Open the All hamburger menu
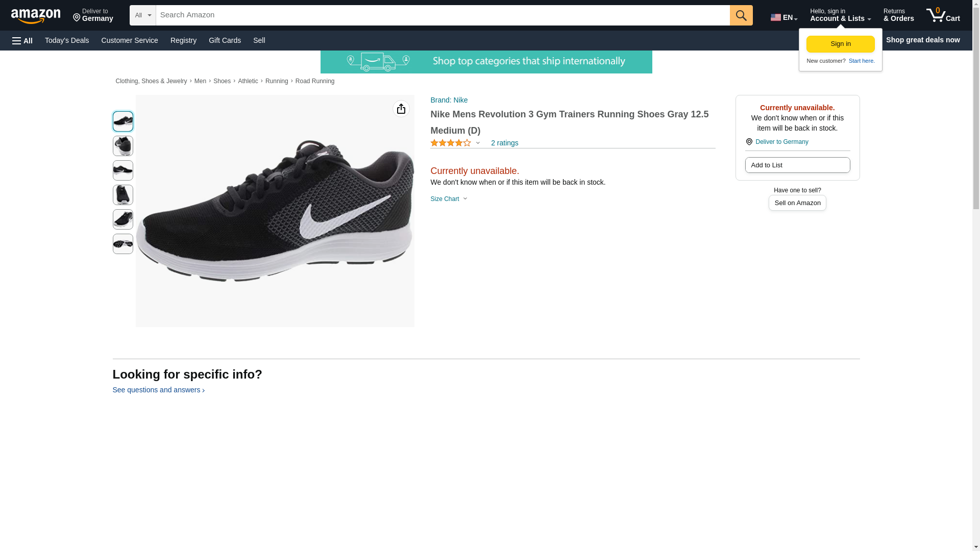Image resolution: width=980 pixels, height=551 pixels. pos(22,40)
